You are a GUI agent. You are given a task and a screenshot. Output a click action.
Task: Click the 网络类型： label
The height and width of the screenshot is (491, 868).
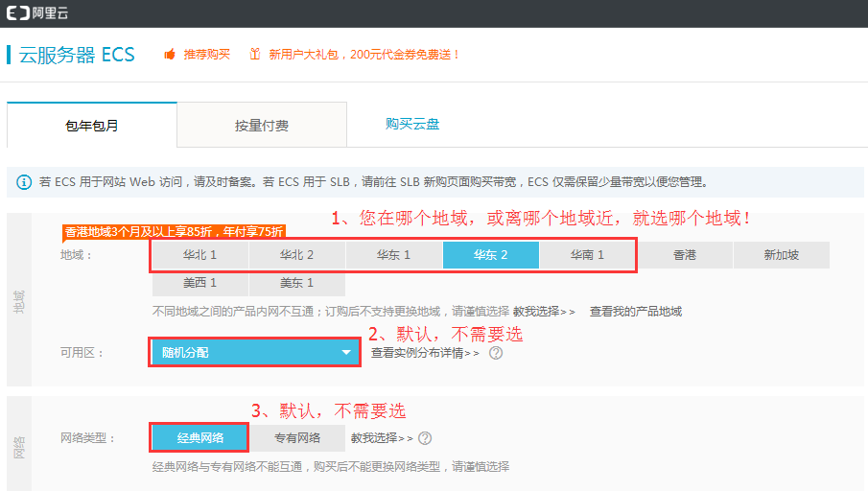(x=87, y=438)
